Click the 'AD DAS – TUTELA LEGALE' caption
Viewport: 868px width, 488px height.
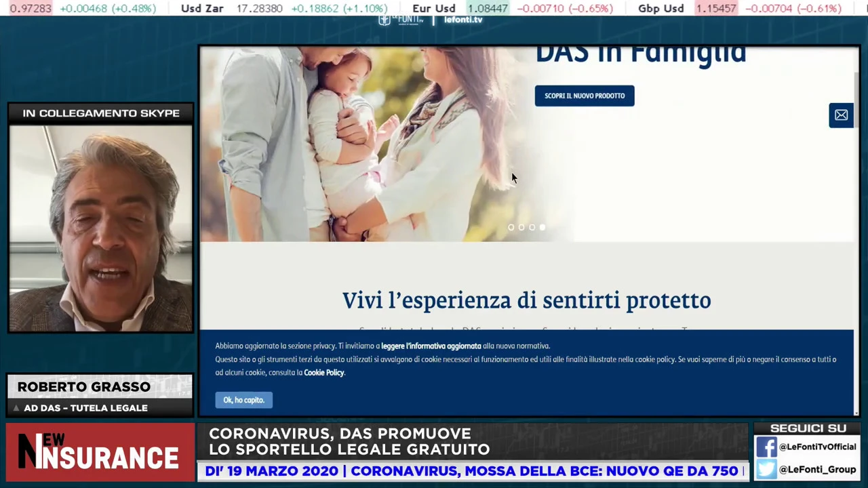85,408
